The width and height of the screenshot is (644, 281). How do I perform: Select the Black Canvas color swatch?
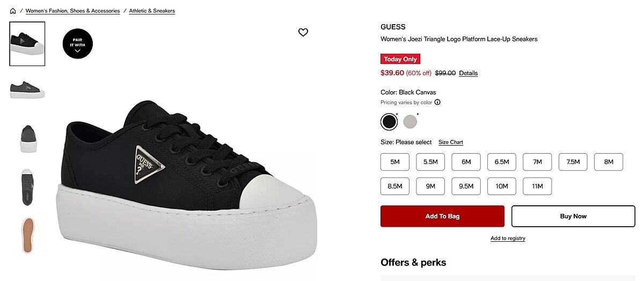(x=389, y=122)
